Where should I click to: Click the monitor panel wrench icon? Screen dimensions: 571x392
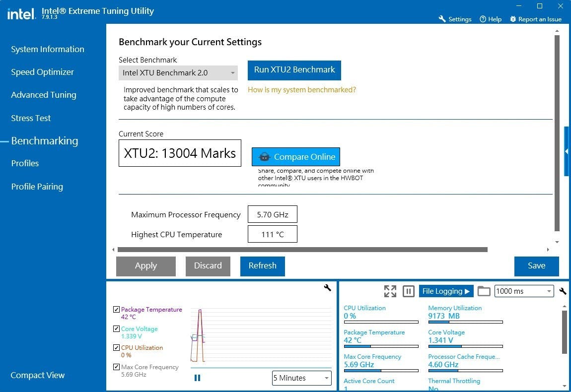point(563,291)
